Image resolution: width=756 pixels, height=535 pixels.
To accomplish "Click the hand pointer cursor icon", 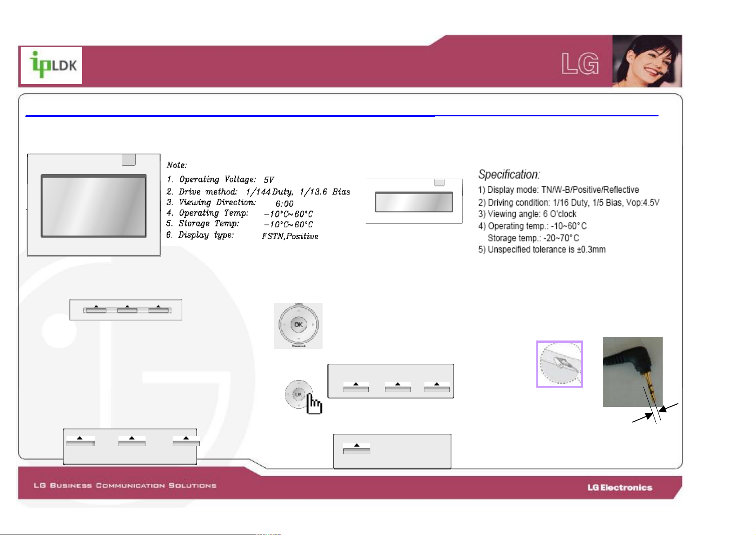I will coord(314,403).
